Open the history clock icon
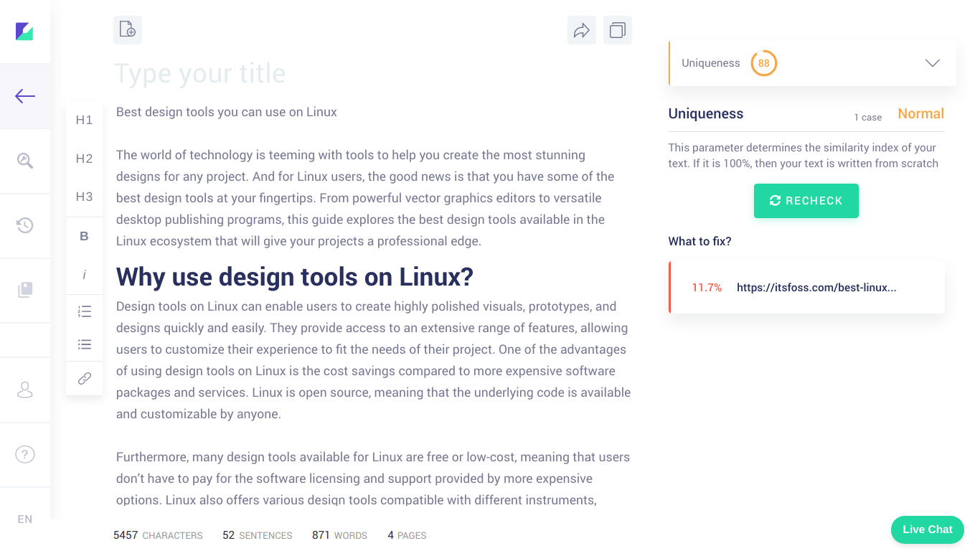The height and width of the screenshot is (551, 980). 25,225
